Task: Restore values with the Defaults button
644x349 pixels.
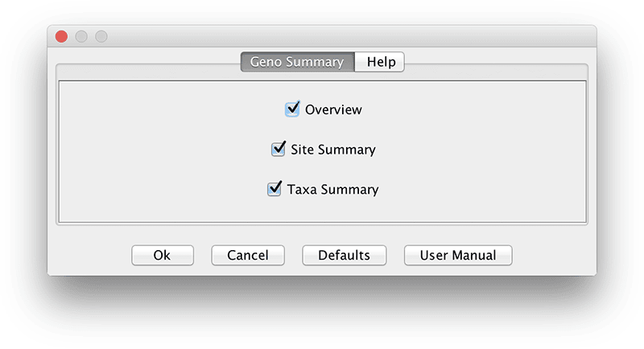Action: tap(345, 255)
